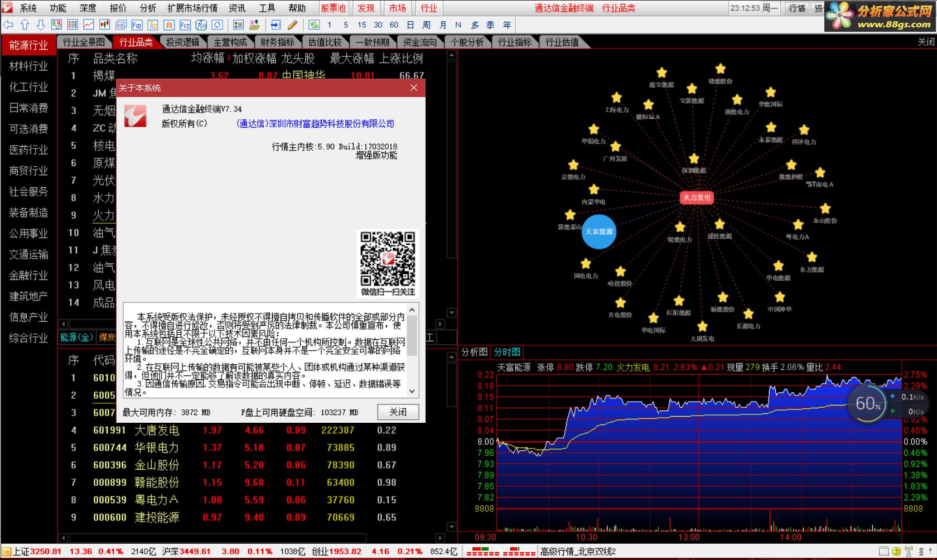This screenshot has height=560, width=937.
Task: Click the 关闭 button in the about dialog
Action: (398, 412)
